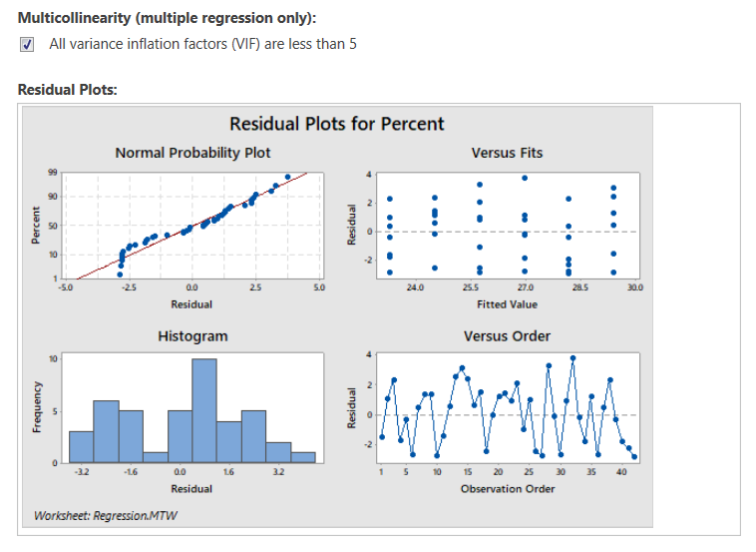Click the Histogram plot title
Viewport: 756px width, 552px height.
tap(192, 336)
